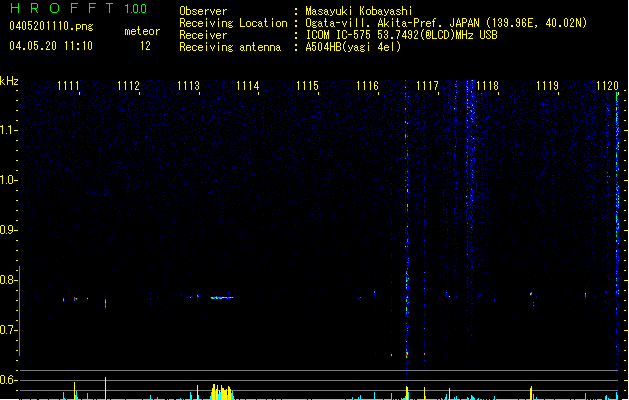Click the Receiving Location value text
The image size is (629, 400).
click(x=446, y=23)
